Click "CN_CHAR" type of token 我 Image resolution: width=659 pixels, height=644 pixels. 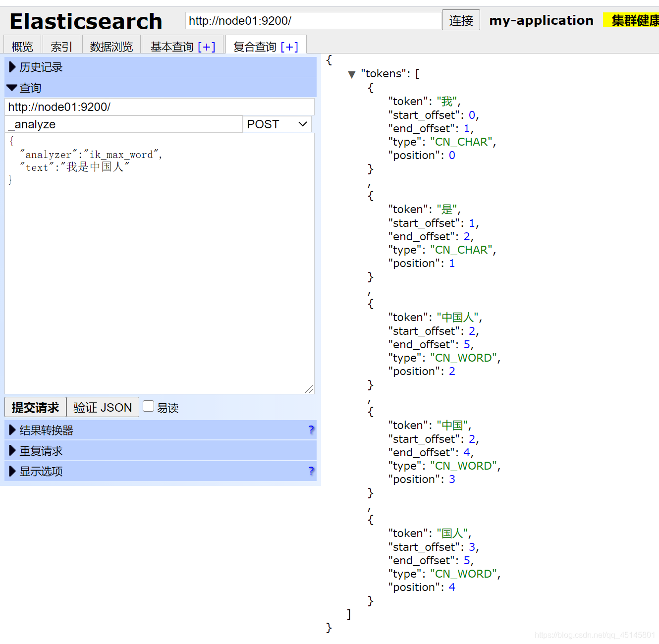tap(461, 142)
